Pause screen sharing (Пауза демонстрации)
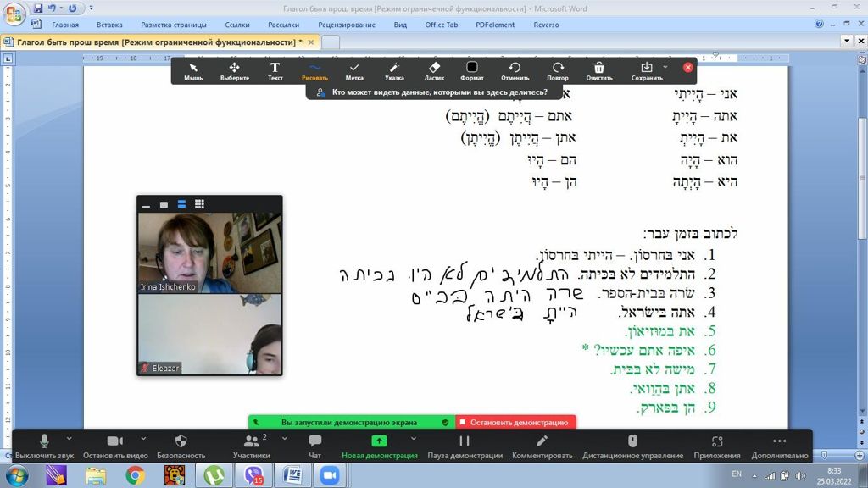The height and width of the screenshot is (488, 868). click(465, 446)
